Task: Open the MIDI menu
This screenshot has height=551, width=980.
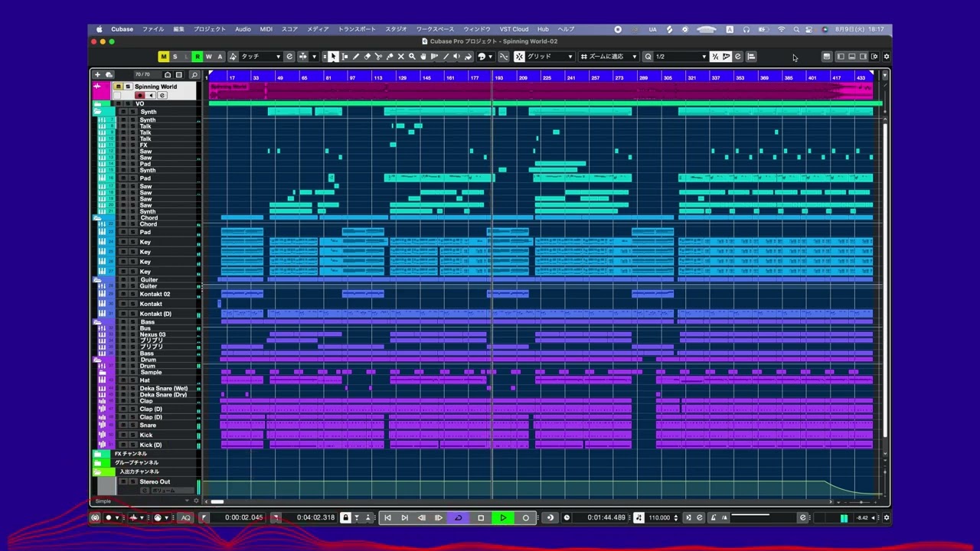Action: [x=266, y=29]
